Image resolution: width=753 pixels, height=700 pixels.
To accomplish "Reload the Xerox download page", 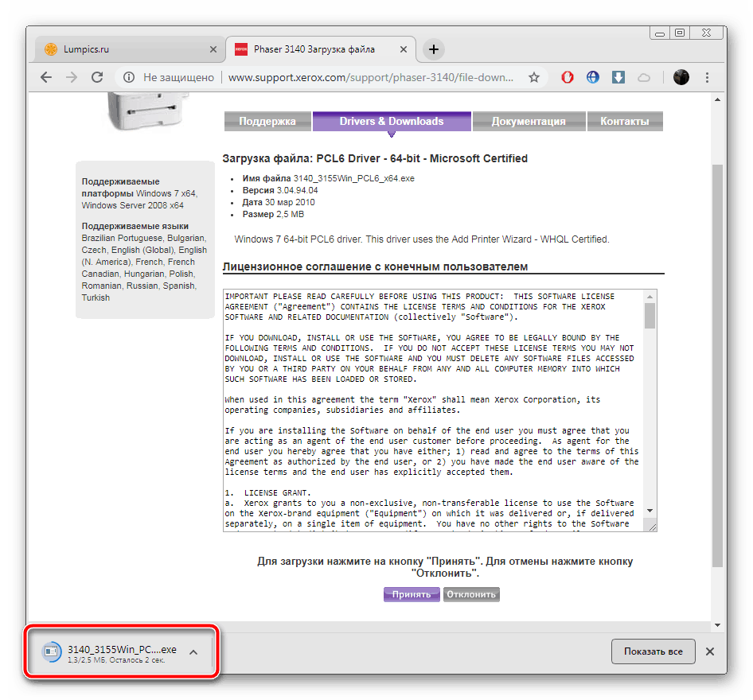I will (x=97, y=77).
